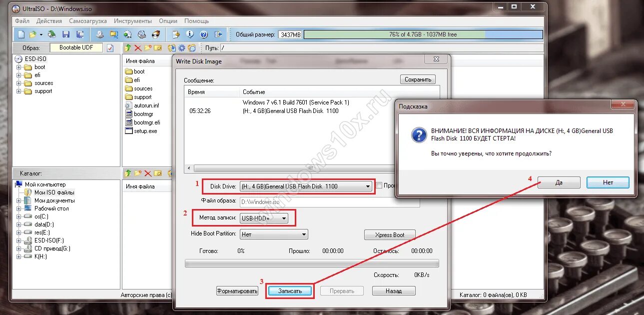The height and width of the screenshot is (315, 644).
Task: Click the Make CD/DVD Image icon
Action: click(100, 34)
